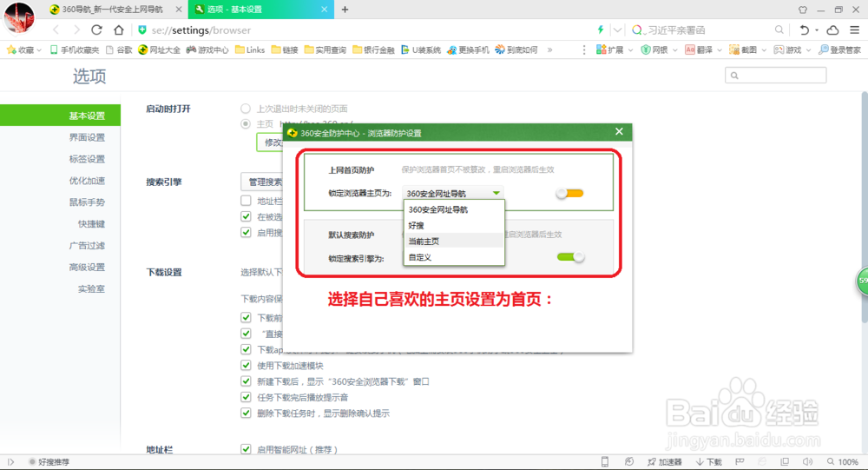The width and height of the screenshot is (868, 470).
Task: Open 高级设置 in the sidebar
Action: tap(87, 268)
